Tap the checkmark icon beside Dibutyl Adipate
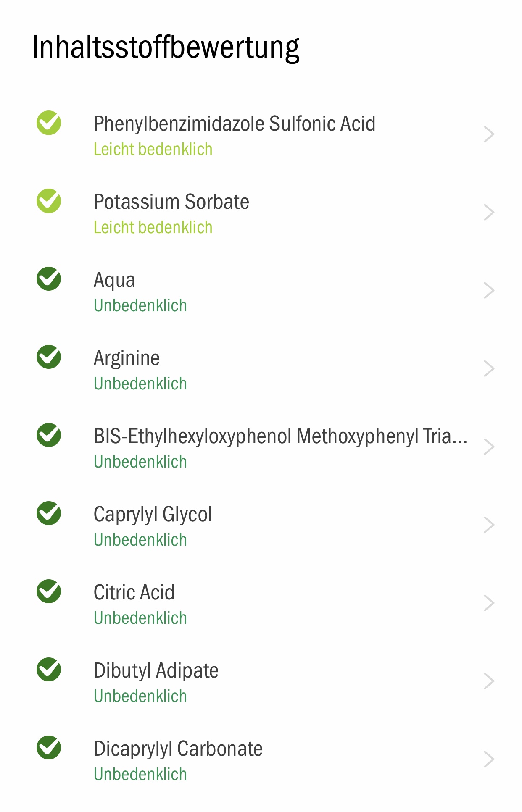 point(49,670)
